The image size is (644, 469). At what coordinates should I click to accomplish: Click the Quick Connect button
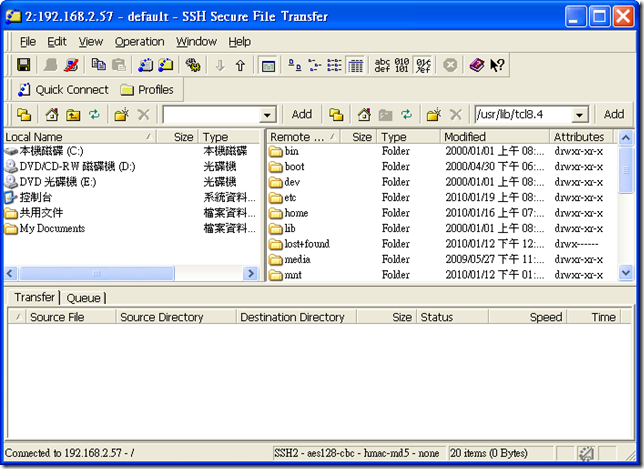(x=63, y=90)
